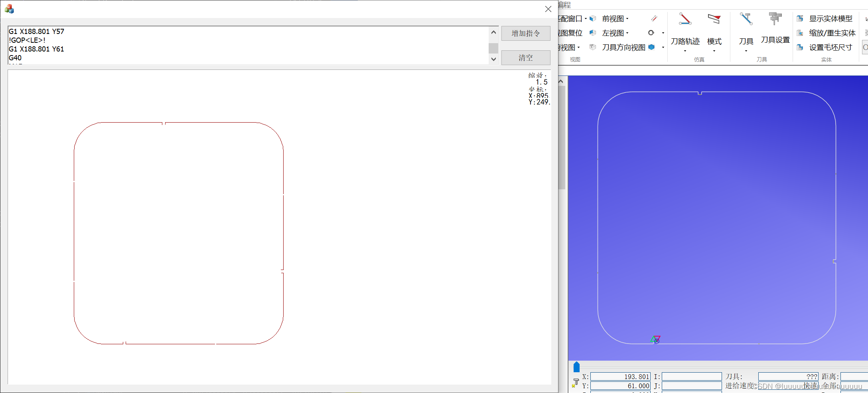Click the 编程 ribbon tab label

click(564, 5)
